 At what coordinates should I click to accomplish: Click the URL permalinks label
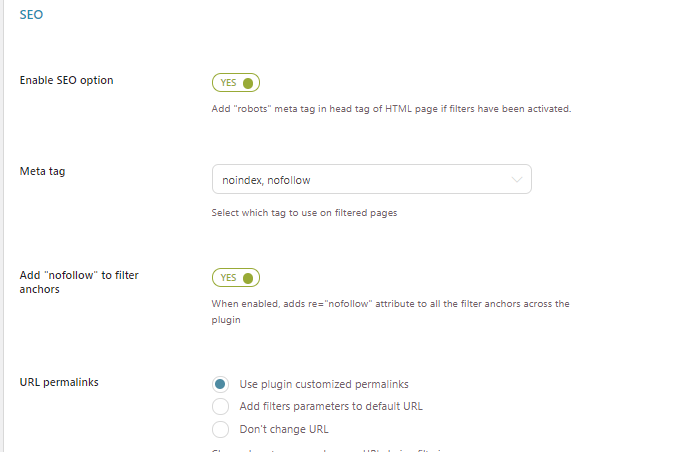[x=59, y=382]
